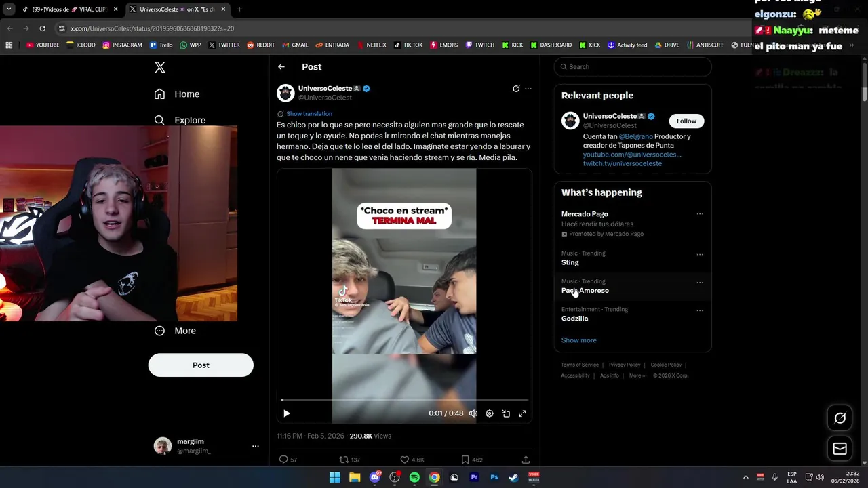Open the Windows Start menu
The width and height of the screenshot is (868, 488).
[334, 477]
